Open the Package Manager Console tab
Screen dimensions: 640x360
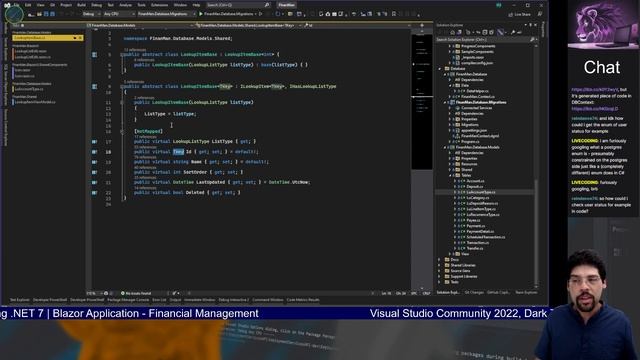pos(128,300)
